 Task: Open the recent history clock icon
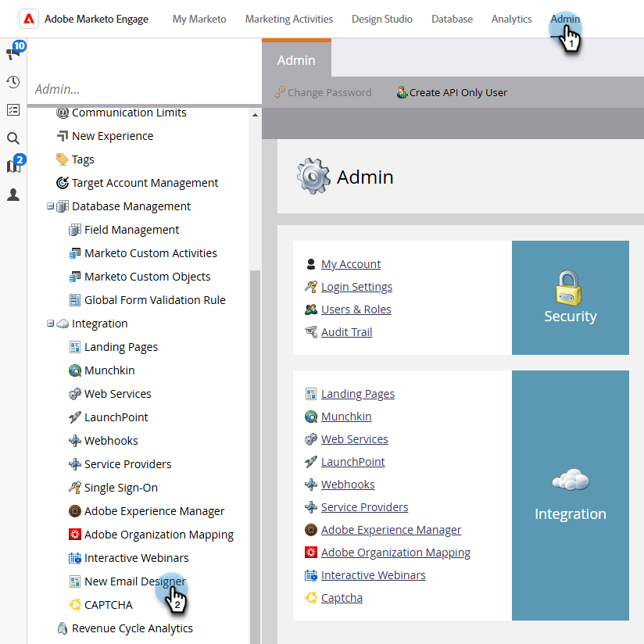tap(13, 82)
